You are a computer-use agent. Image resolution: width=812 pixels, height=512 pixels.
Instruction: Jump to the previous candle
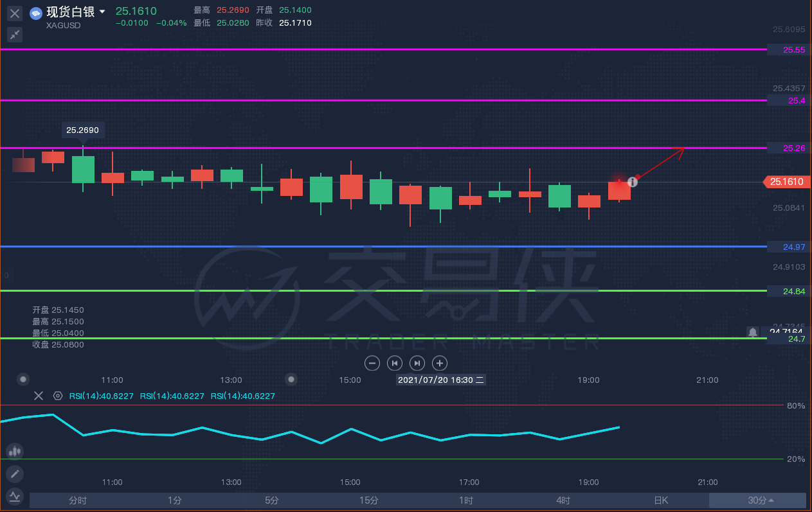395,363
